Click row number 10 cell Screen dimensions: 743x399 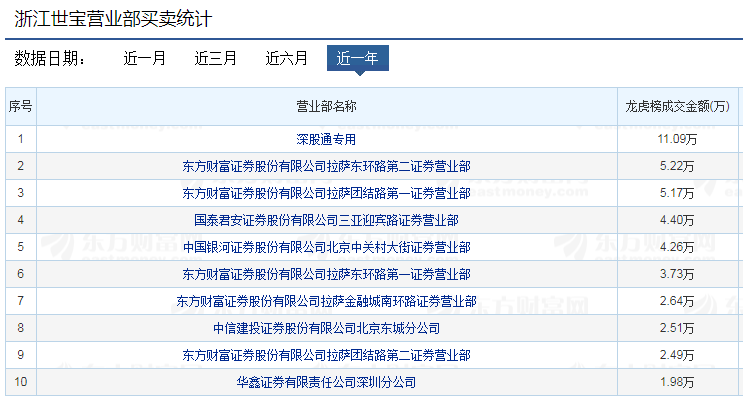21,382
